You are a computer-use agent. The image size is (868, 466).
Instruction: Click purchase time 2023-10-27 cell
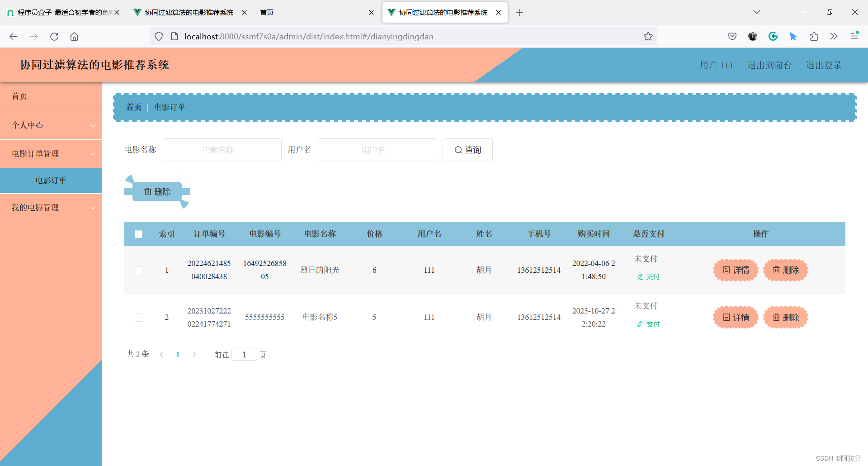click(594, 318)
